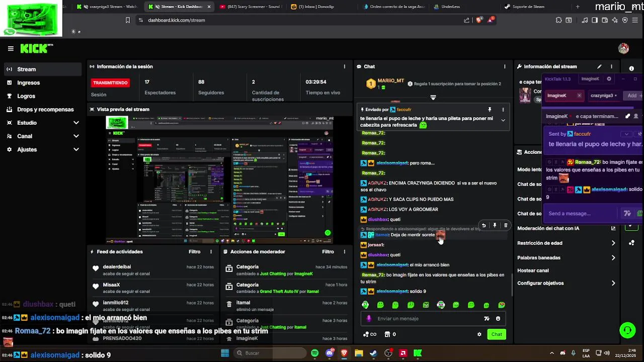The width and height of the screenshot is (644, 362).
Task: Open Drops y recompensas in the sidebar
Action: [42, 109]
